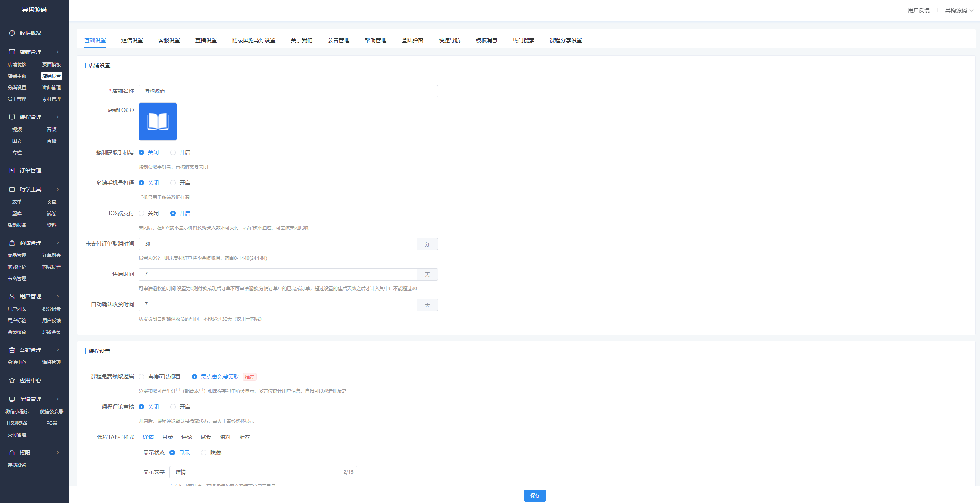
Task: Click the blue 保存 button
Action: tap(535, 495)
